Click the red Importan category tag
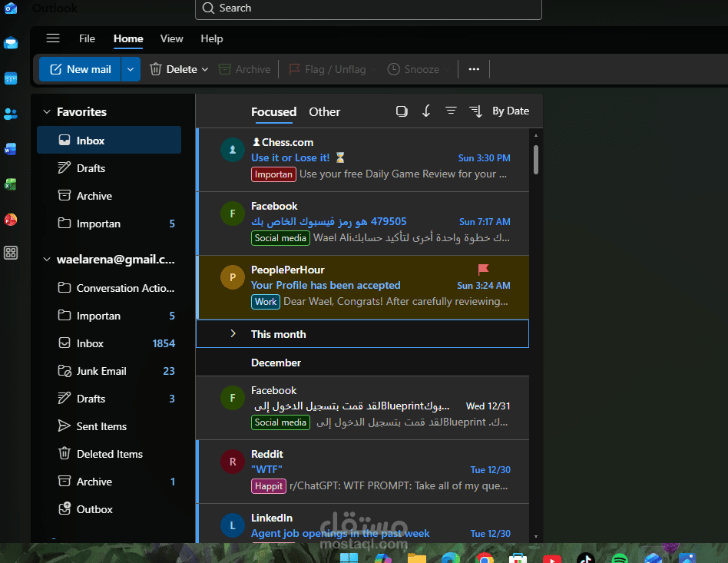Screen dimensions: 728x563 pos(273,174)
